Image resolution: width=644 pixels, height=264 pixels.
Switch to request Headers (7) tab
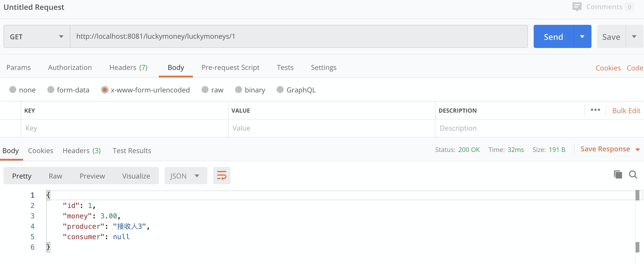click(x=128, y=67)
